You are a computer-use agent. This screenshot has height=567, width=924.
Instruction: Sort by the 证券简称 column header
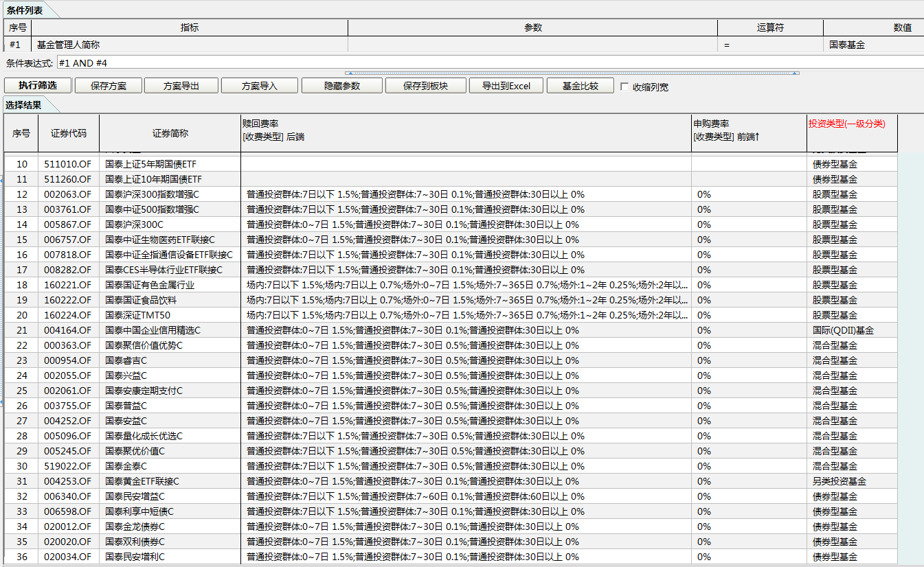170,133
